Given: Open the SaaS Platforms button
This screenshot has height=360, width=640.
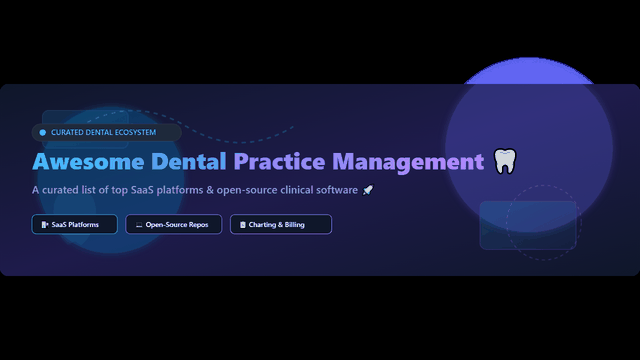Looking at the screenshot, I should 74,224.
